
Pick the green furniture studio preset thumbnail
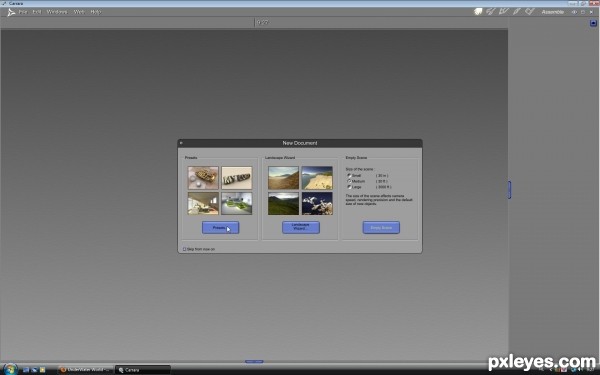pos(236,203)
